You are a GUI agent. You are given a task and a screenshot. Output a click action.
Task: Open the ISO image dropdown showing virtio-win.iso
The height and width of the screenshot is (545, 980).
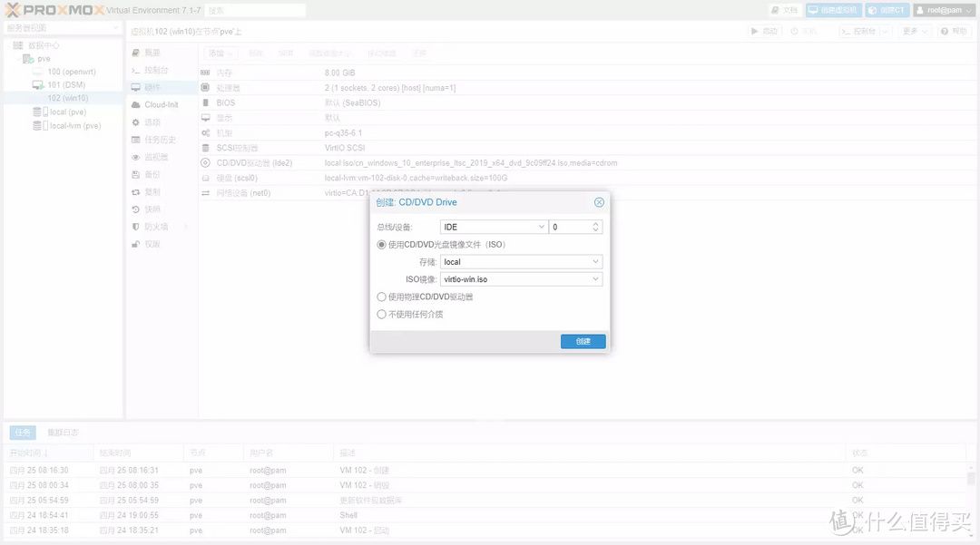pyautogui.click(x=595, y=279)
